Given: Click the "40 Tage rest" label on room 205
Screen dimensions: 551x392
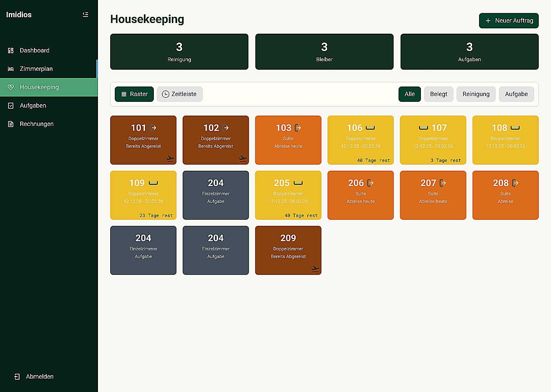Looking at the screenshot, I should [x=301, y=216].
